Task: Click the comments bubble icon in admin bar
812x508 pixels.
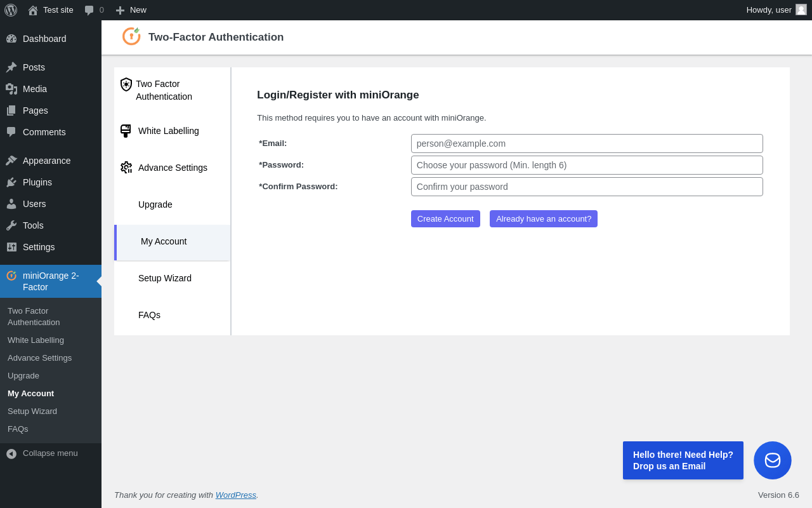Action: [x=89, y=10]
